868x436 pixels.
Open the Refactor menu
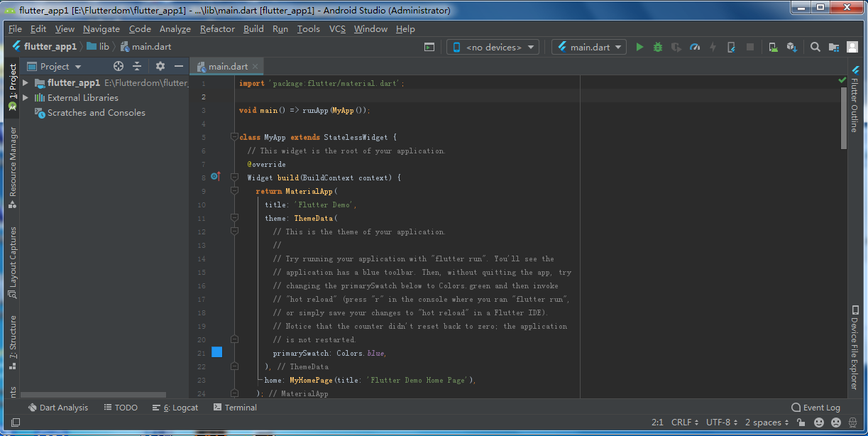tap(217, 29)
